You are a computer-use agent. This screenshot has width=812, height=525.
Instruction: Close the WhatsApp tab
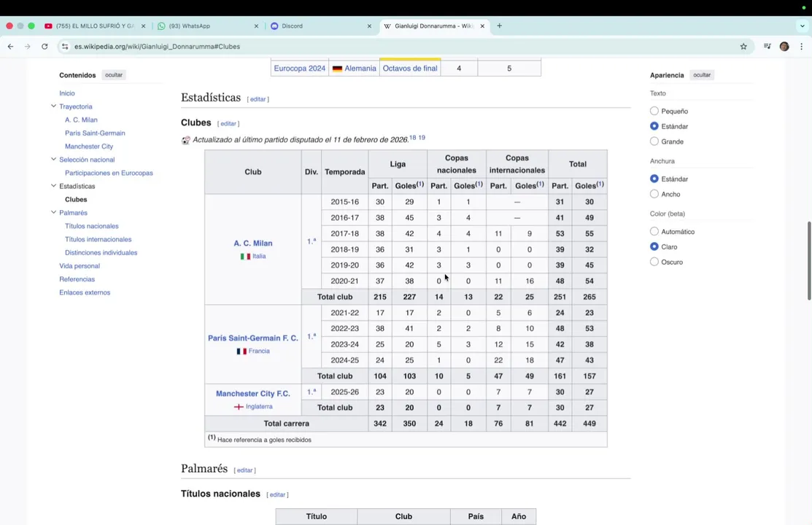256,26
